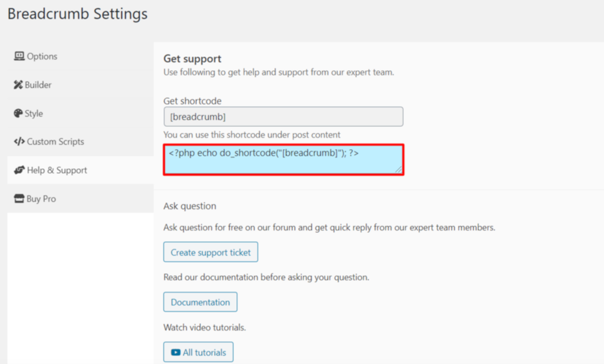Image resolution: width=604 pixels, height=364 pixels.
Task: Click the Breadcrumb Settings page heading
Action: (x=77, y=14)
